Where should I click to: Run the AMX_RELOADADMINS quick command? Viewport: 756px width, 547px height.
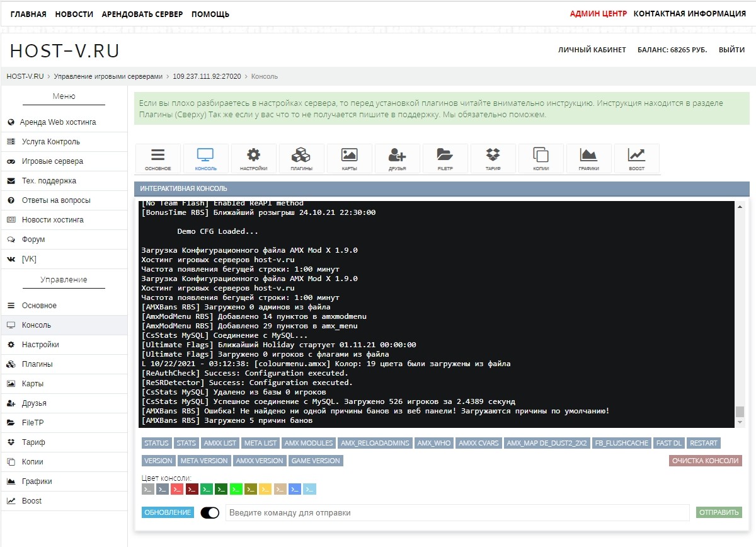[x=376, y=443]
